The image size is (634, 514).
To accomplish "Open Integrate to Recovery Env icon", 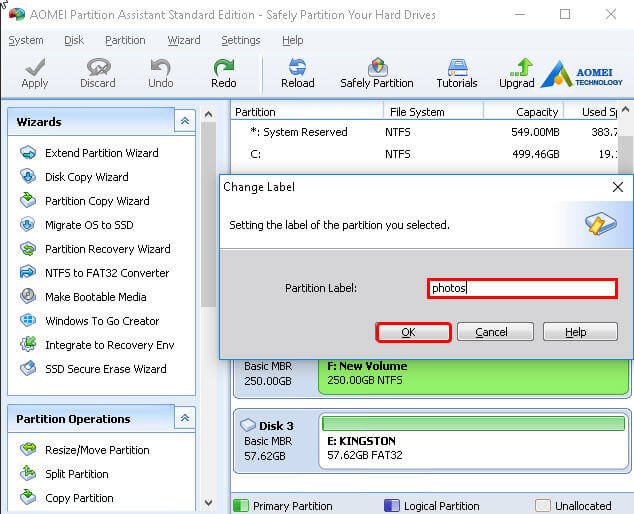I will pyautogui.click(x=28, y=345).
